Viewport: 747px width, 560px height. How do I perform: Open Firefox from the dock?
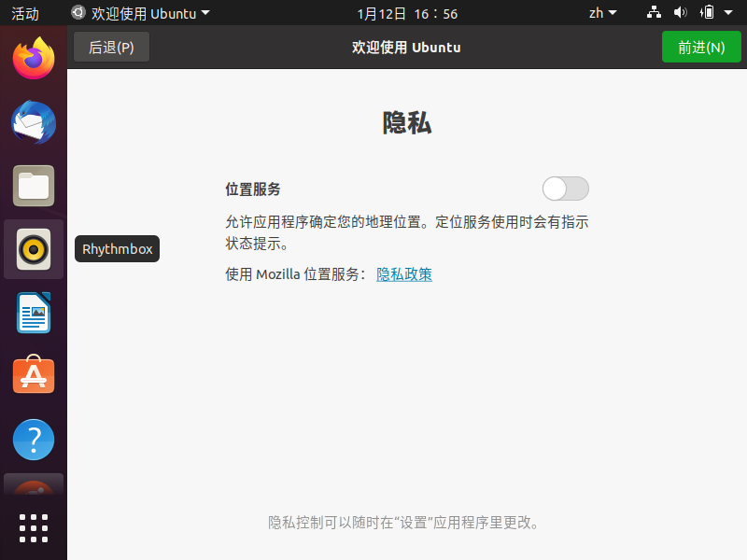[34, 58]
